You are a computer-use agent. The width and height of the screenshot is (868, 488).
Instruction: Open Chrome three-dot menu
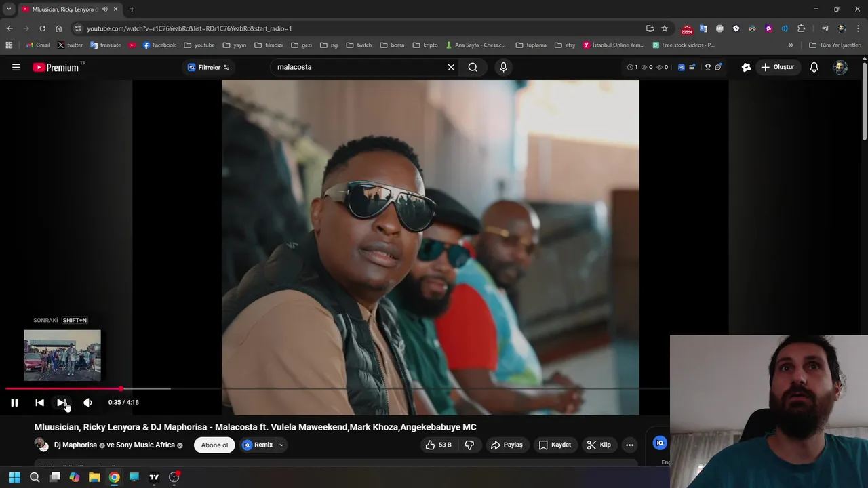coord(859,28)
